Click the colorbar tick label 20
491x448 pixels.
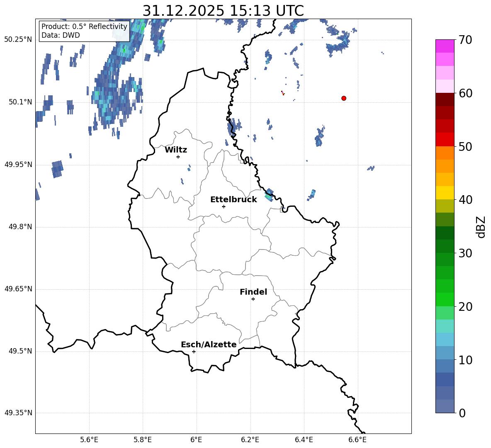click(x=465, y=306)
